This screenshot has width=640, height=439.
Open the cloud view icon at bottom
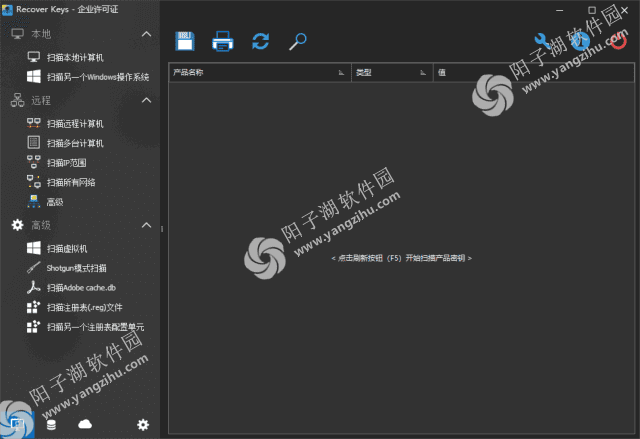click(85, 424)
